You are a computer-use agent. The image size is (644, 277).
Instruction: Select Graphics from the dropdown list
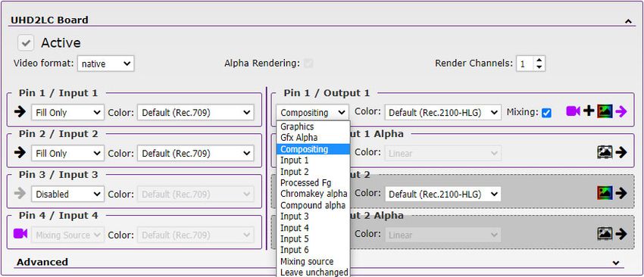[x=313, y=126]
